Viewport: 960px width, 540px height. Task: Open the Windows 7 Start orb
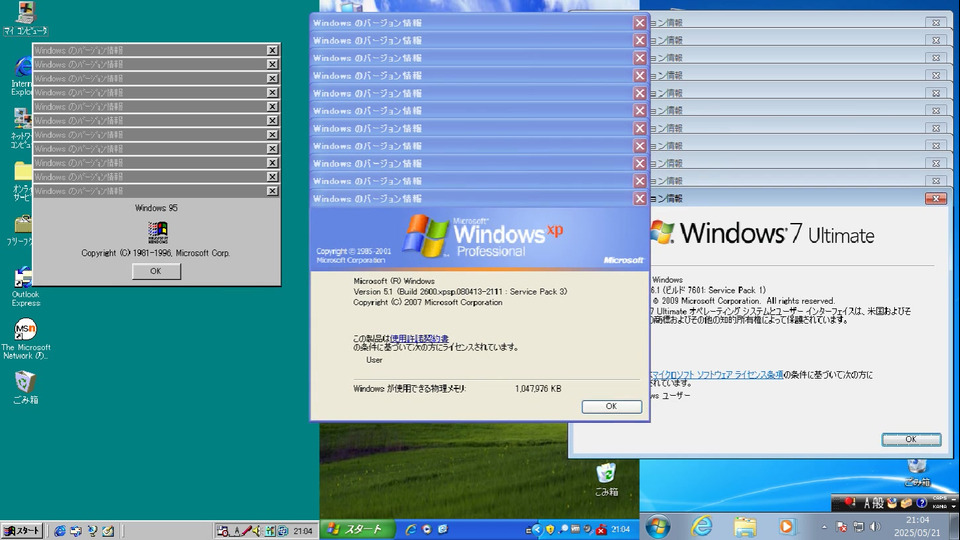tap(658, 527)
